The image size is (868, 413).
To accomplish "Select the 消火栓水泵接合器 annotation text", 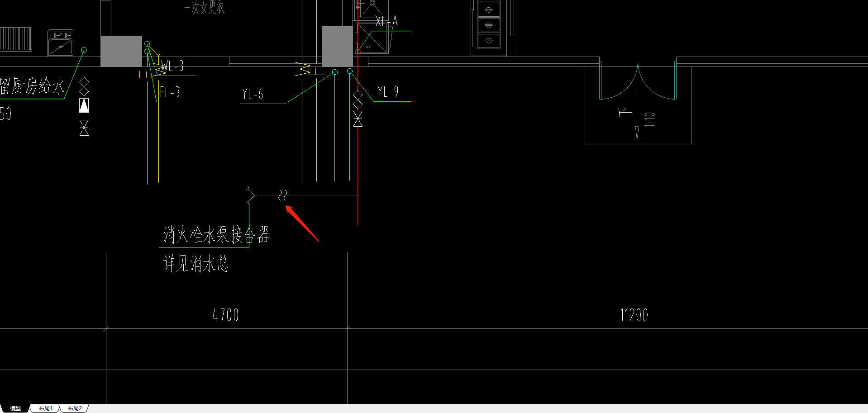I will click(x=216, y=235).
